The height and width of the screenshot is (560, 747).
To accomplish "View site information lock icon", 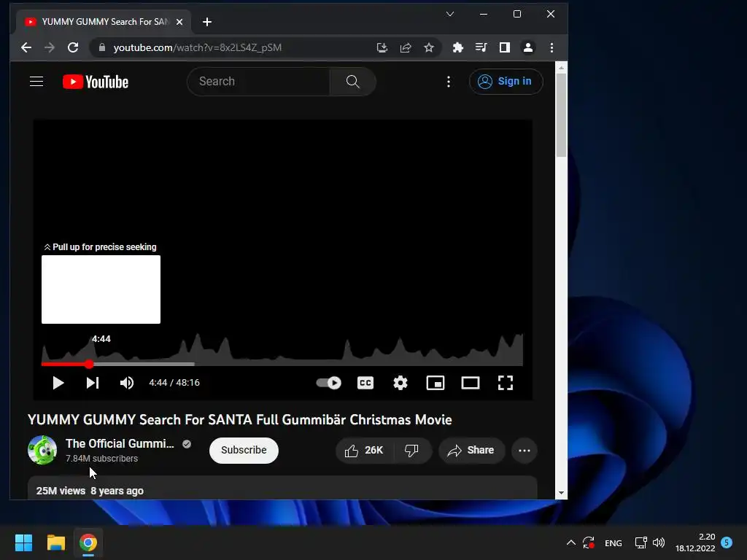I will [x=101, y=47].
